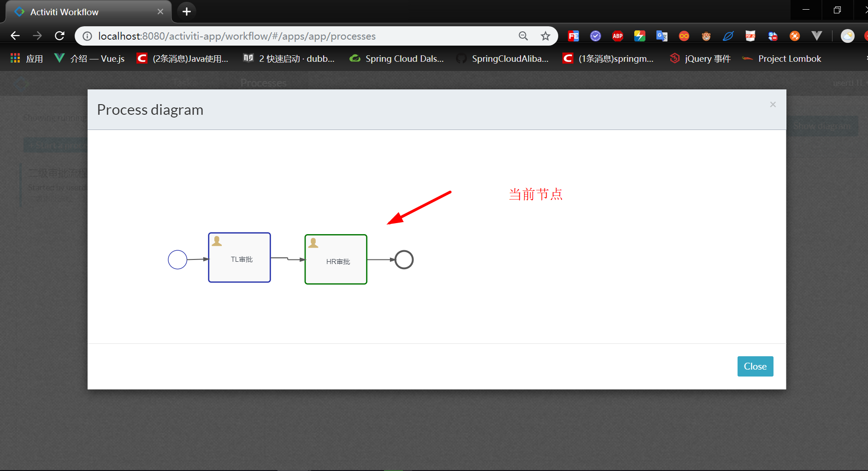Open the jQuery 事件 bookmark
The image size is (868, 471).
pos(700,59)
